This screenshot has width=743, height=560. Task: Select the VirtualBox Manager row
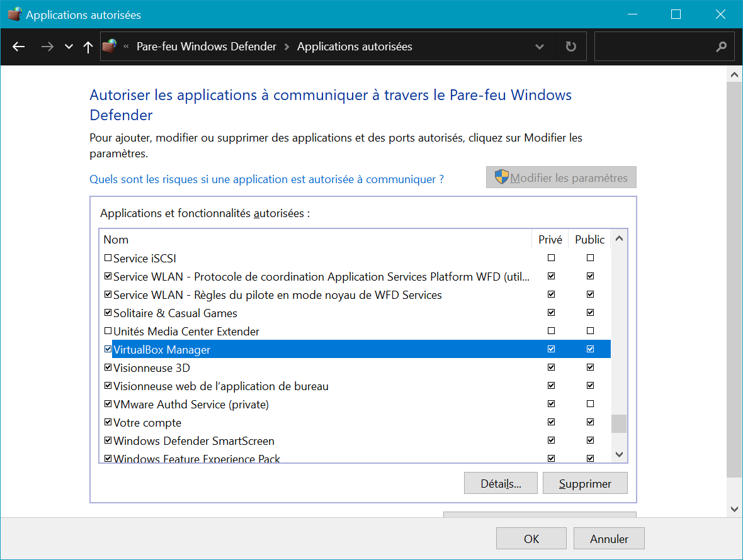[355, 349]
